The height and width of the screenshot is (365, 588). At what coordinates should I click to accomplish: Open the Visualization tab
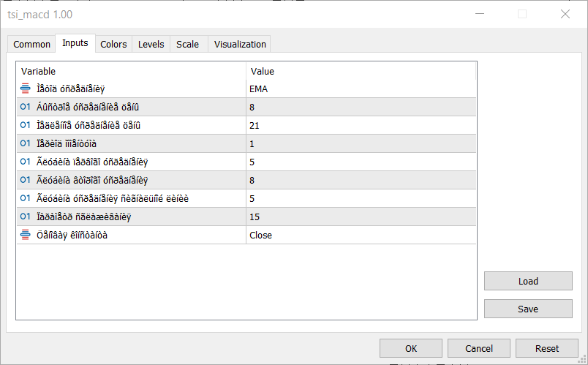[x=240, y=45]
